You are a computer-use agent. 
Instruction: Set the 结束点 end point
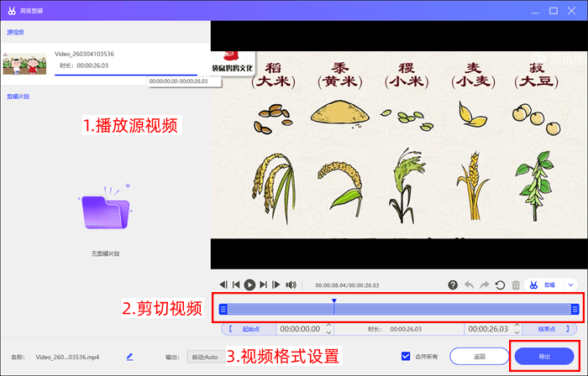click(x=549, y=329)
